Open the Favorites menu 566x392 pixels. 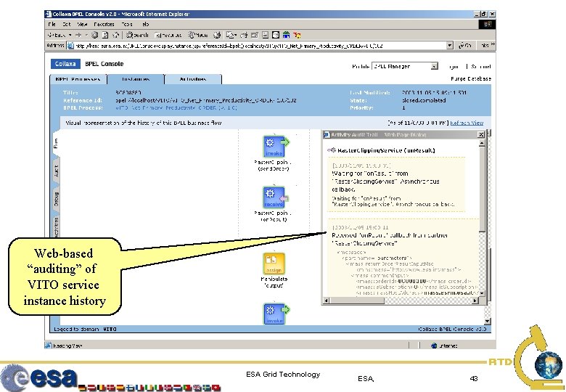104,24
